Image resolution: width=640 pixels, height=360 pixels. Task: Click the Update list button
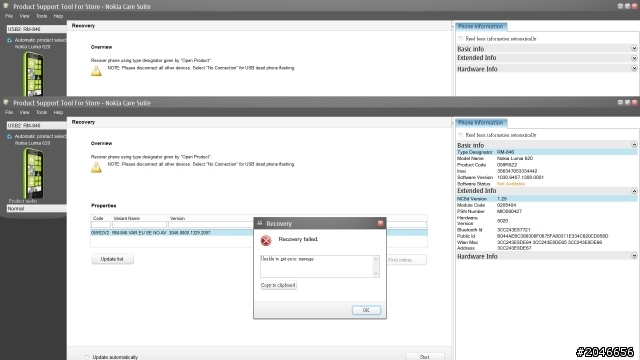coord(112,259)
